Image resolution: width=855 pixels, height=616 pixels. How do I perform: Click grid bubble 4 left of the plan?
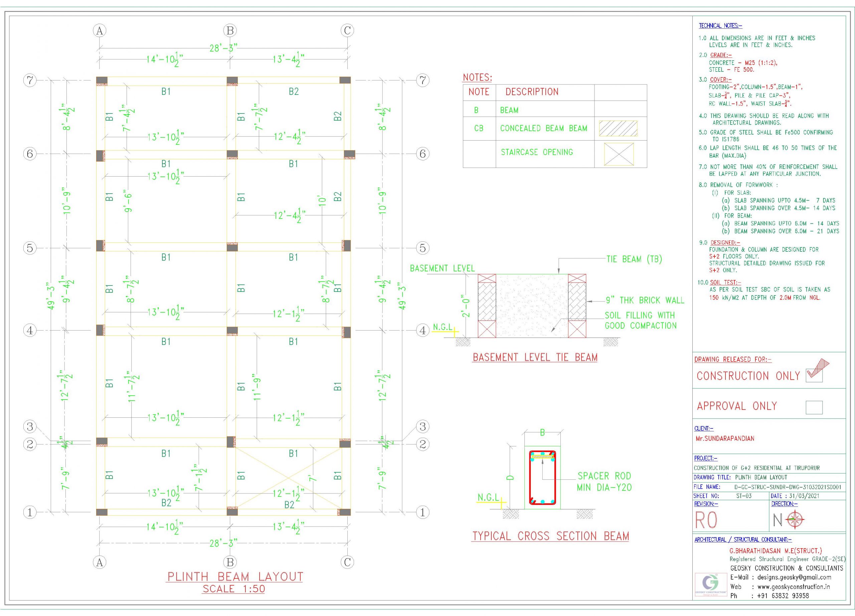30,331
